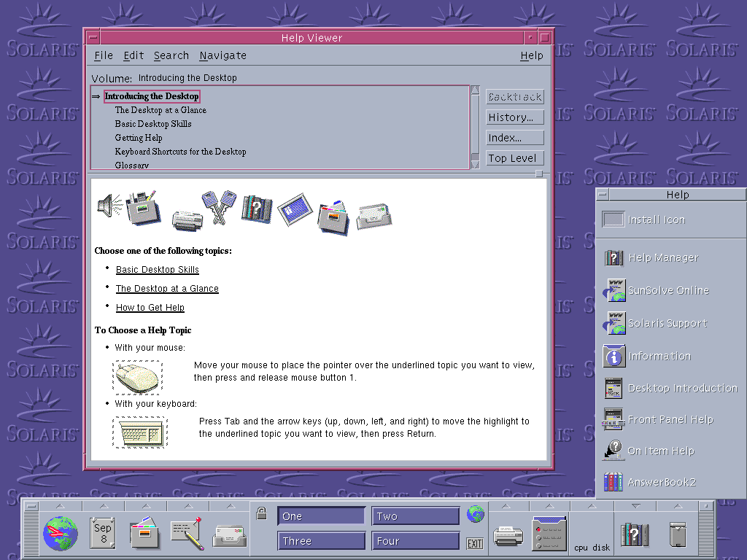The width and height of the screenshot is (747, 560).
Task: Launch SunSolve Online icon
Action: point(614,290)
